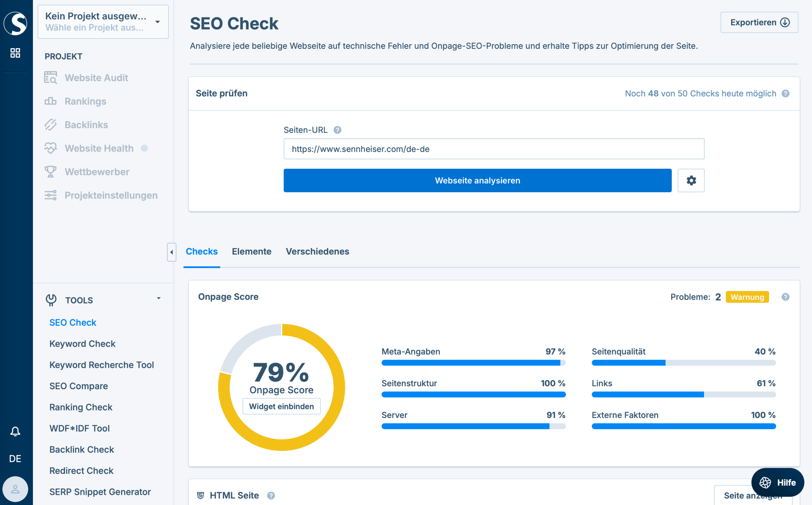Image resolution: width=812 pixels, height=505 pixels.
Task: Switch to the Elemente tab
Action: pyautogui.click(x=252, y=252)
